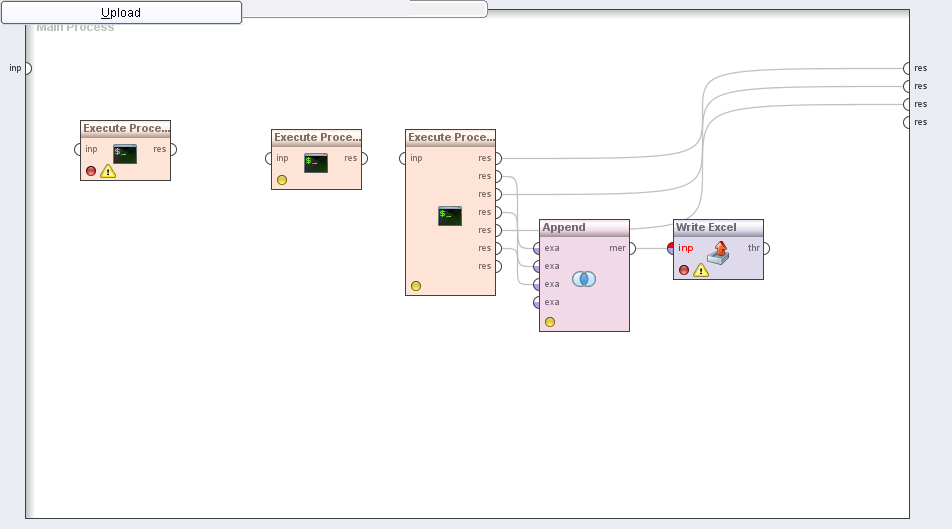This screenshot has width=952, height=529.
Task: Click the unconnected fourth 'res' port on right edge
Action: coord(907,122)
